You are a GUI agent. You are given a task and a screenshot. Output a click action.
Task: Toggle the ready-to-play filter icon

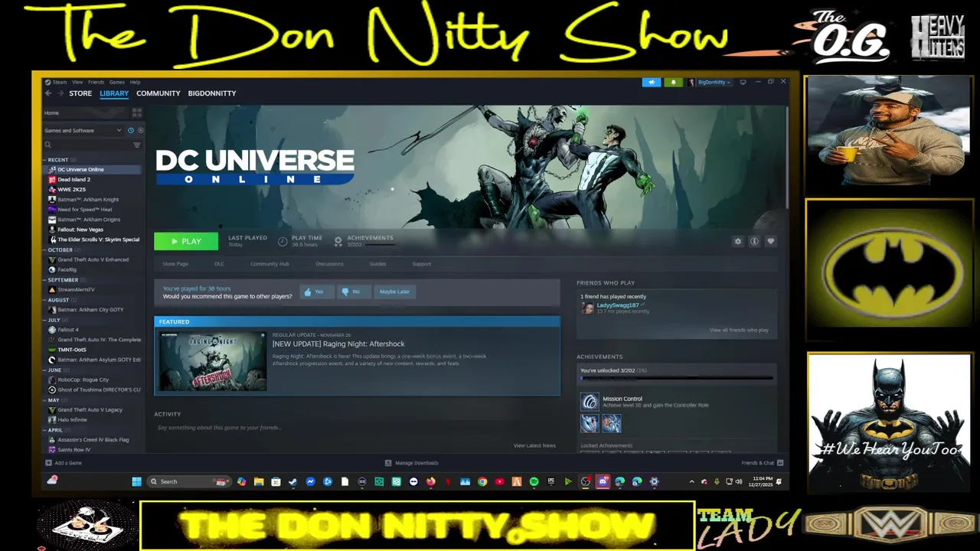pyautogui.click(x=140, y=130)
